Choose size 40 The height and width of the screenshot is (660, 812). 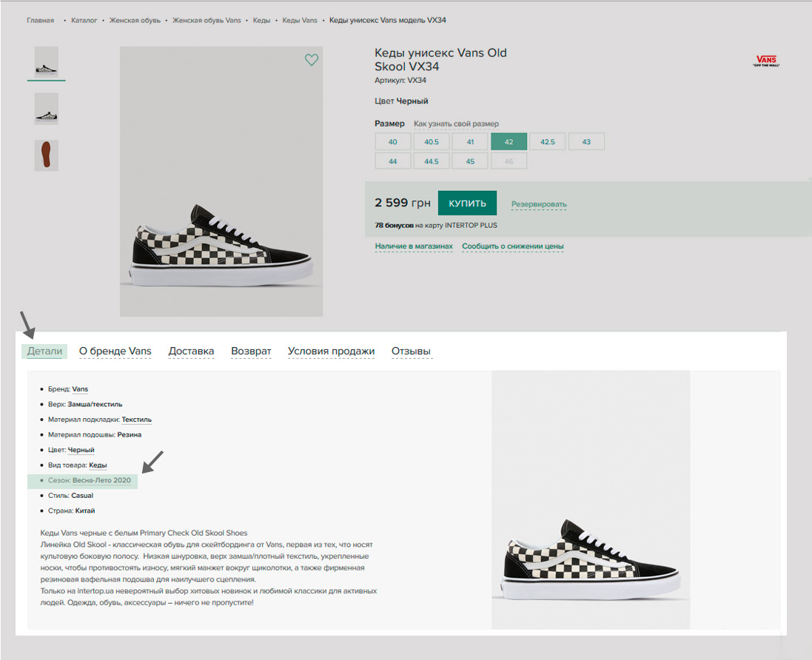coord(393,142)
